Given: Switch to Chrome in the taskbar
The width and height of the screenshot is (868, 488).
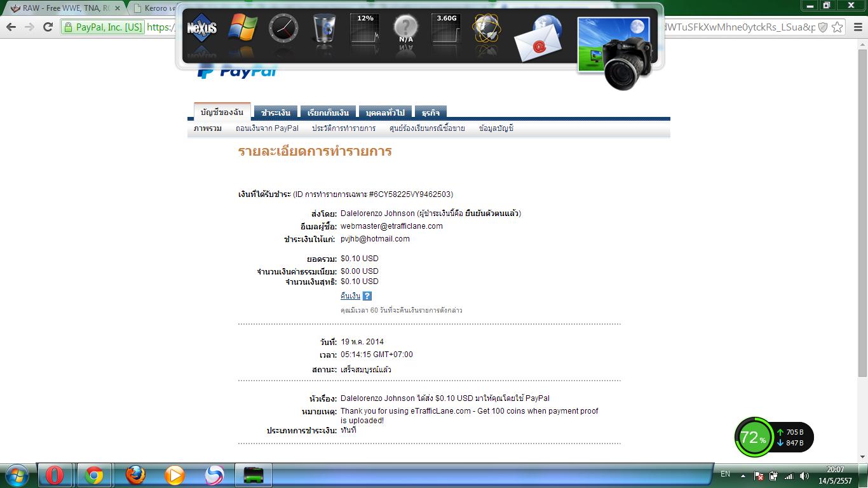Looking at the screenshot, I should pyautogui.click(x=94, y=475).
